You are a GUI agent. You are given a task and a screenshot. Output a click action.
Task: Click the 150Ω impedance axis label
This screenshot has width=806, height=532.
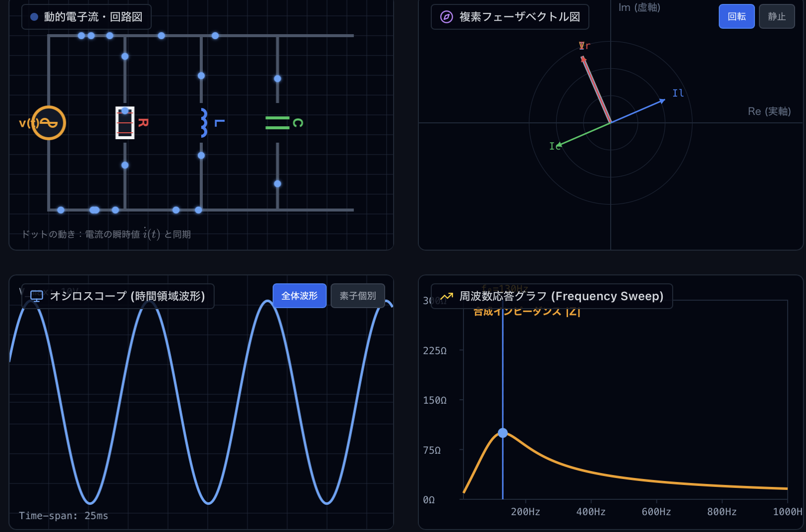click(435, 400)
